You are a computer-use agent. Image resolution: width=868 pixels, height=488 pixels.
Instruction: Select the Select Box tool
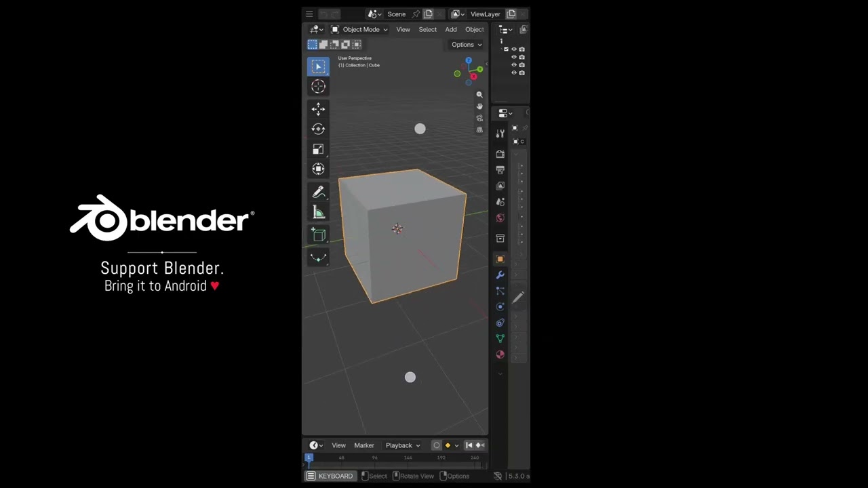tap(318, 66)
